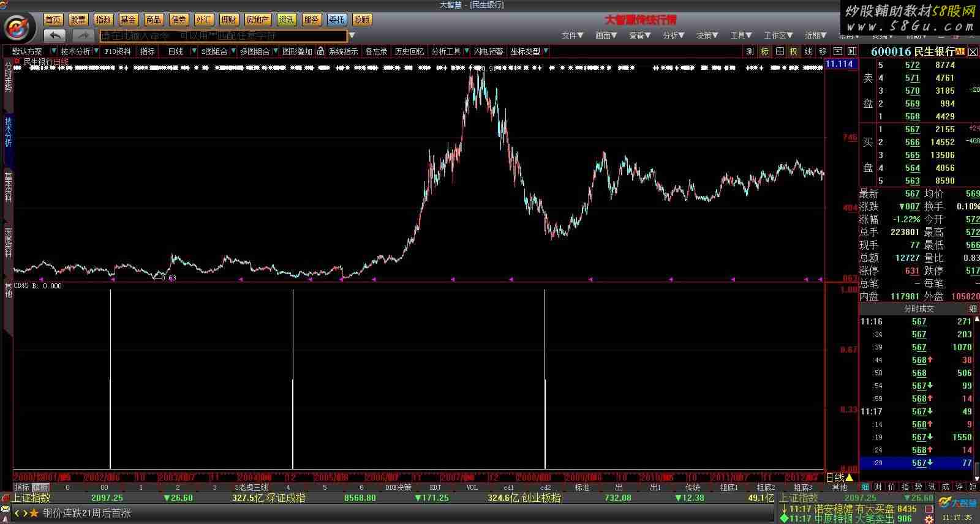Select the 财 tab in side panel

pyautogui.click(x=878, y=487)
